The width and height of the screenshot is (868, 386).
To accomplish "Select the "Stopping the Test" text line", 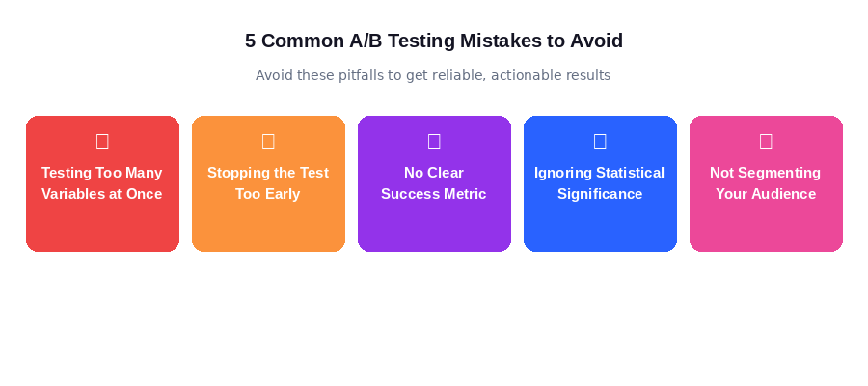I will (x=268, y=173).
